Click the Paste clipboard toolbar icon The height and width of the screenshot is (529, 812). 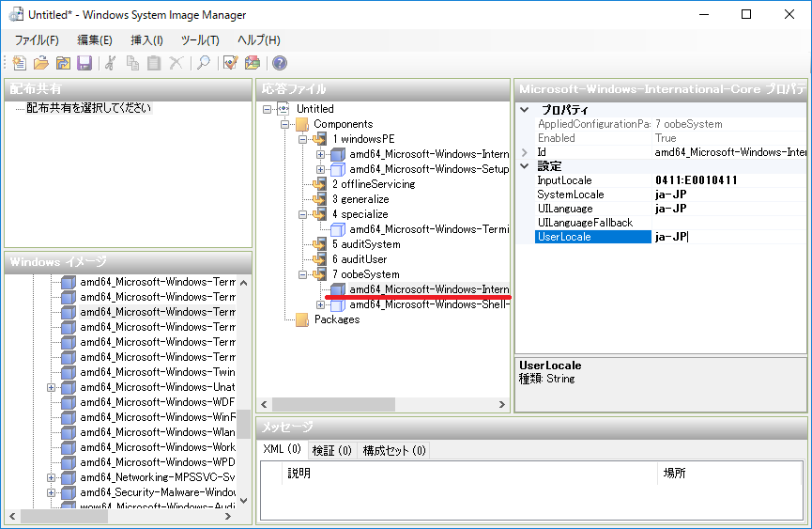click(x=154, y=63)
